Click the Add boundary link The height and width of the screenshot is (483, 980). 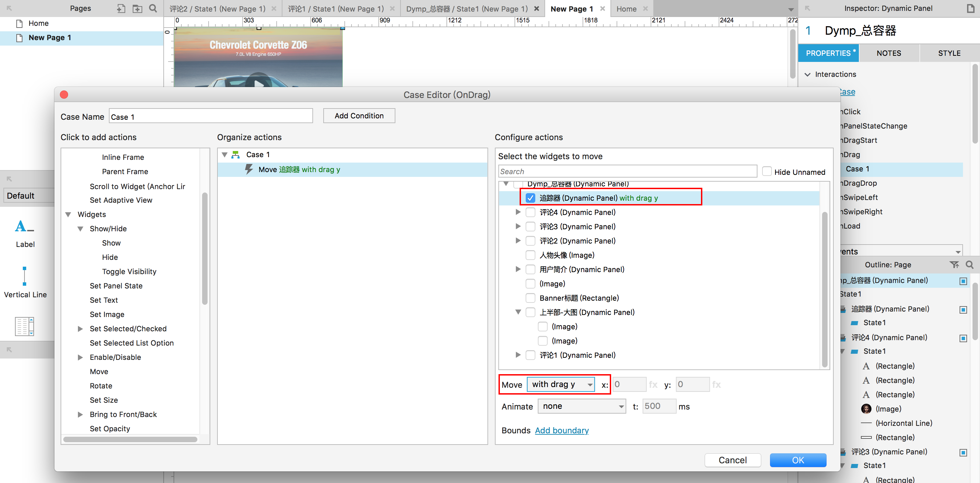point(561,430)
